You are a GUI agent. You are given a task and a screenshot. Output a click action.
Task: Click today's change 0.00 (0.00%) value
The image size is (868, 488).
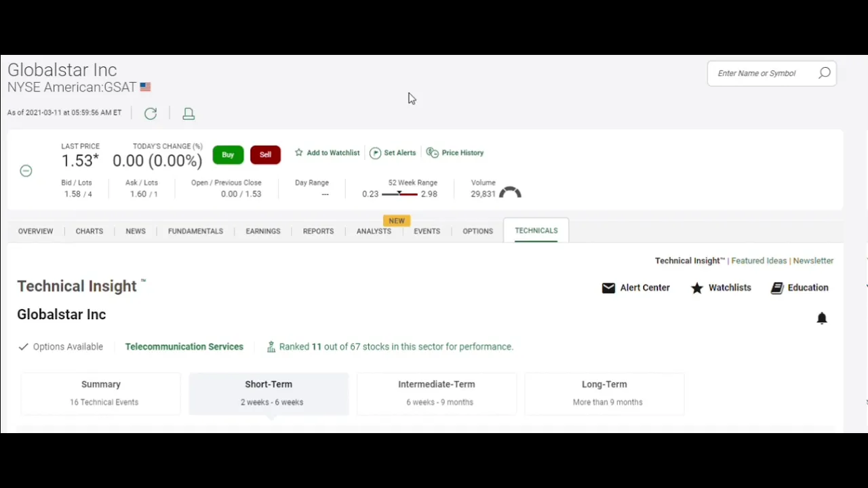point(157,161)
